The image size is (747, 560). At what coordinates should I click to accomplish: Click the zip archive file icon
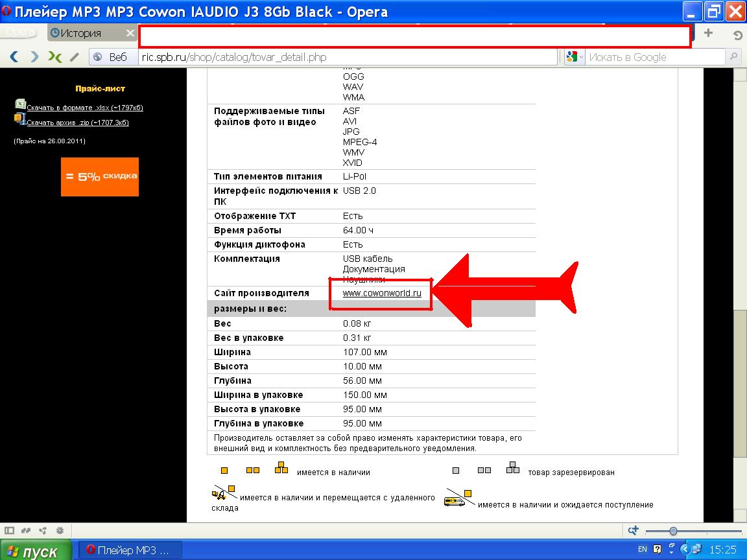click(x=20, y=119)
